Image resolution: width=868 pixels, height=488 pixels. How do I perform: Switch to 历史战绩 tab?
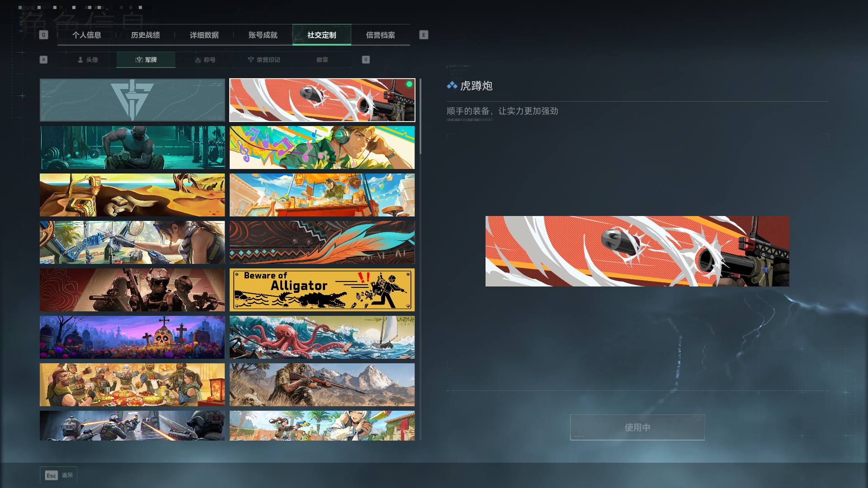click(146, 35)
